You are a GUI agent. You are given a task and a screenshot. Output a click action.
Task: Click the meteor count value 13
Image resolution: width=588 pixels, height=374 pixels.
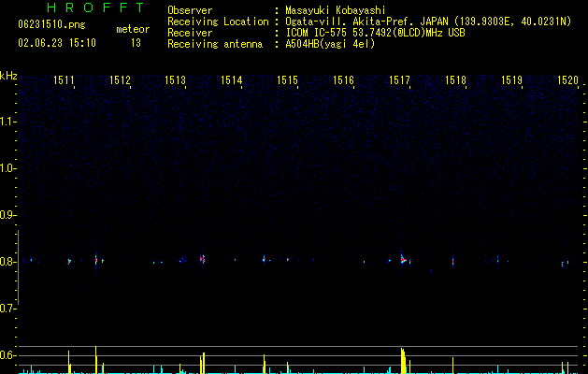click(x=136, y=43)
